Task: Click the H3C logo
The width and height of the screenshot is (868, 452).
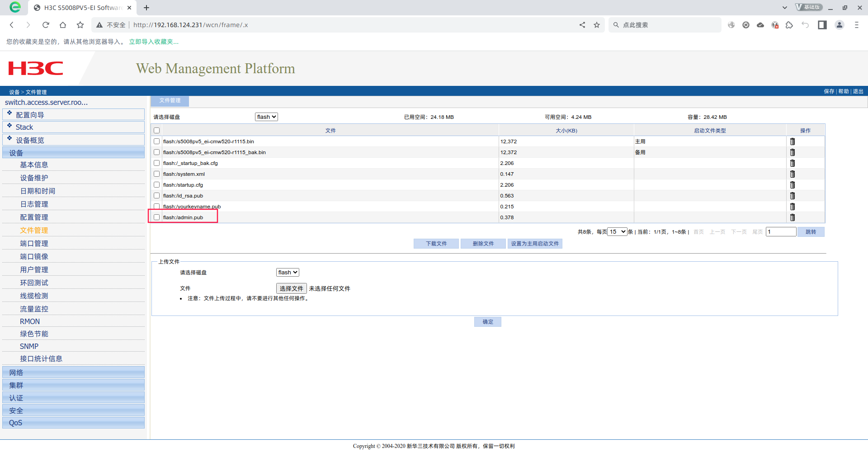Action: pyautogui.click(x=36, y=68)
